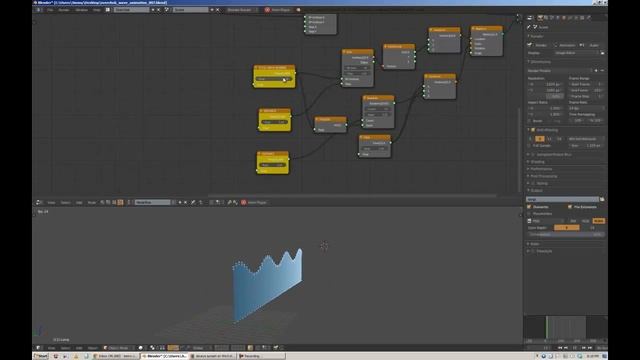Remove render preset with minus icon
This screenshot has width=640, height=360.
pos(602,71)
